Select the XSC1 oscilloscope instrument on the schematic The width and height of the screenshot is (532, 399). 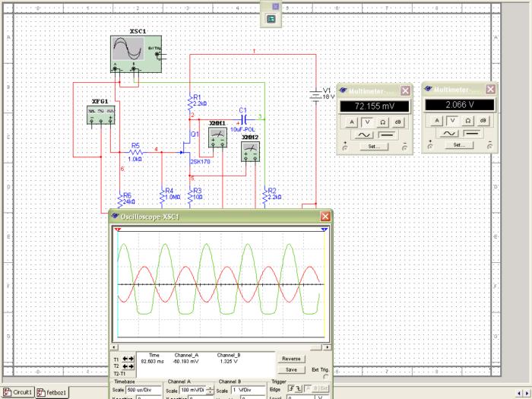pos(136,54)
